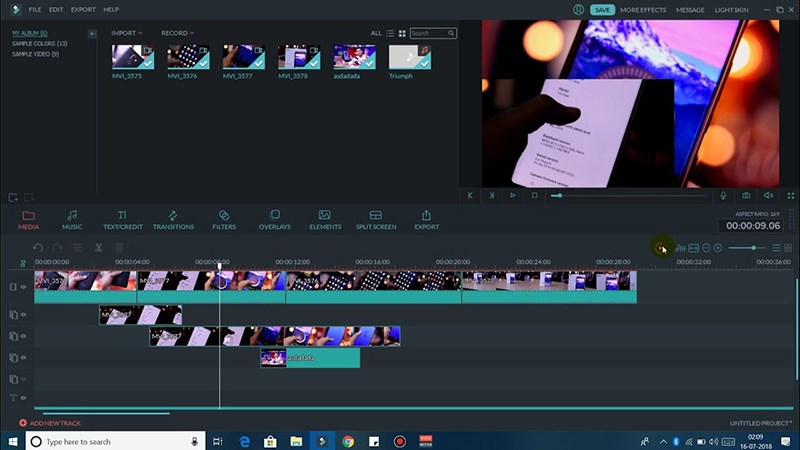The height and width of the screenshot is (450, 800).
Task: Switch media library to list view
Action: click(389, 33)
